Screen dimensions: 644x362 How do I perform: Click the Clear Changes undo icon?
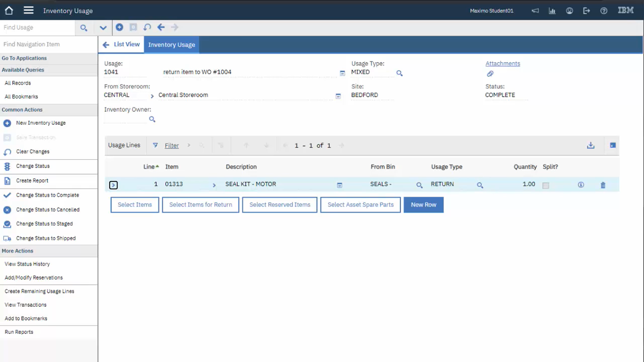[x=7, y=152]
